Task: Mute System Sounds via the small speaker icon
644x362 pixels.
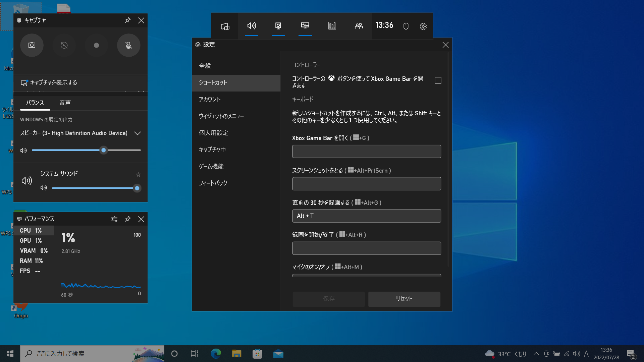Action: click(44, 188)
